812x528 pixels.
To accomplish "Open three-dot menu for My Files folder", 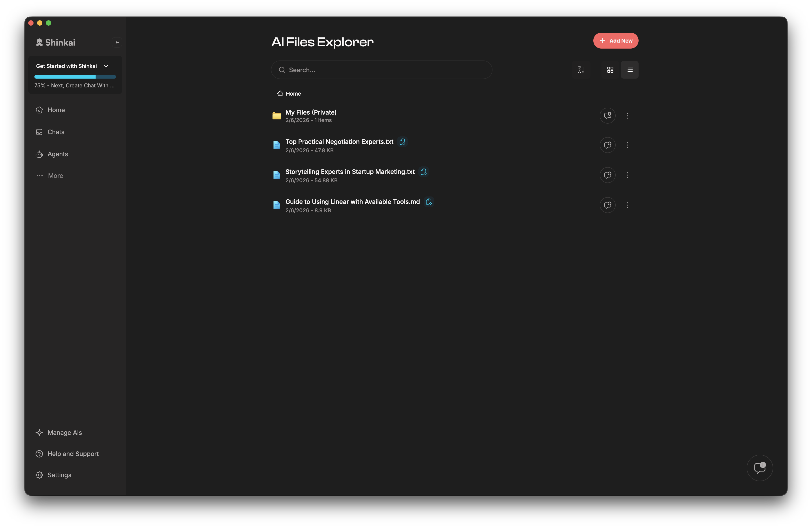I will [627, 116].
